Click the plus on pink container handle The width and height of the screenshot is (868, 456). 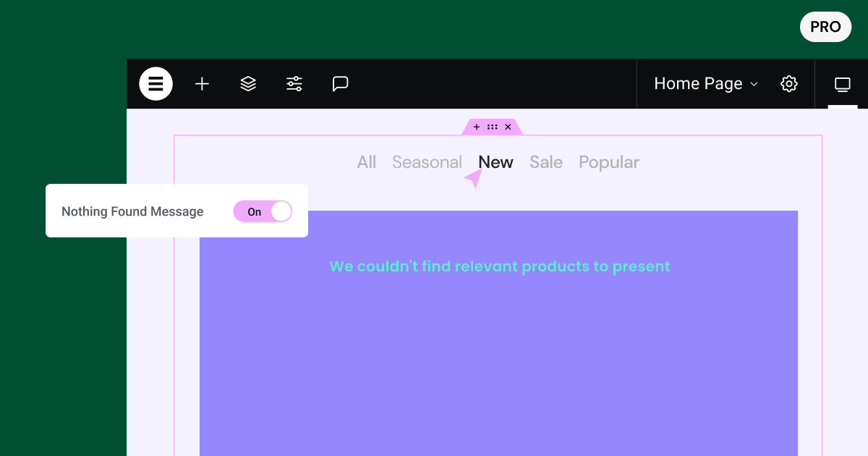477,127
